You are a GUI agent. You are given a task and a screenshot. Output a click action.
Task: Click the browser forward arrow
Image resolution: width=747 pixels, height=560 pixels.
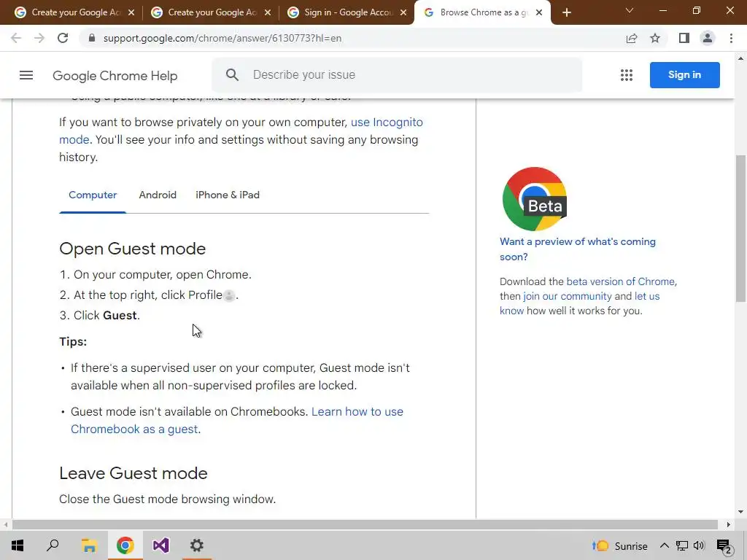tap(39, 38)
